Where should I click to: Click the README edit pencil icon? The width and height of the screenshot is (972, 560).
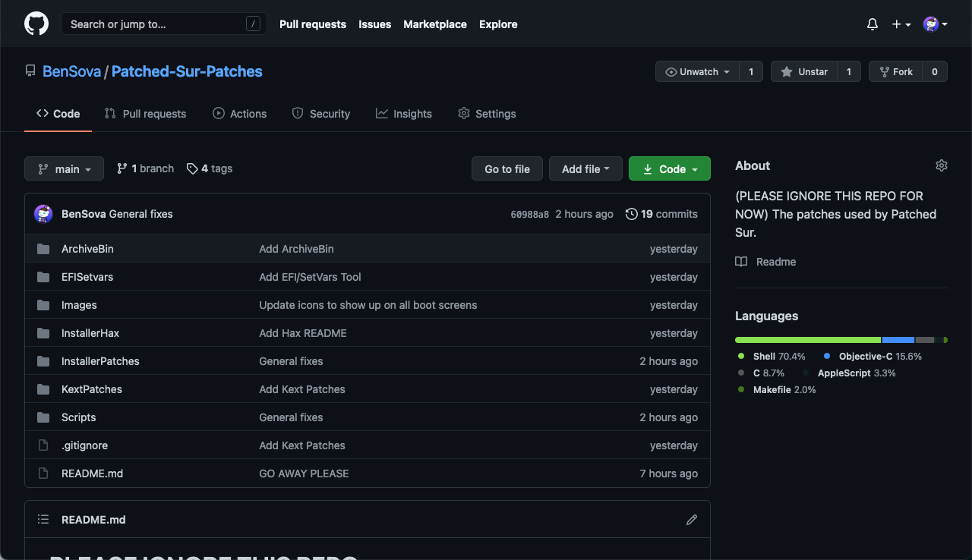(692, 520)
